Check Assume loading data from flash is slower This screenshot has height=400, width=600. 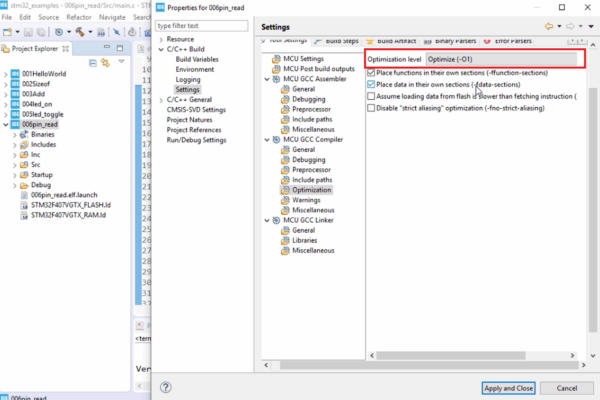tap(371, 96)
